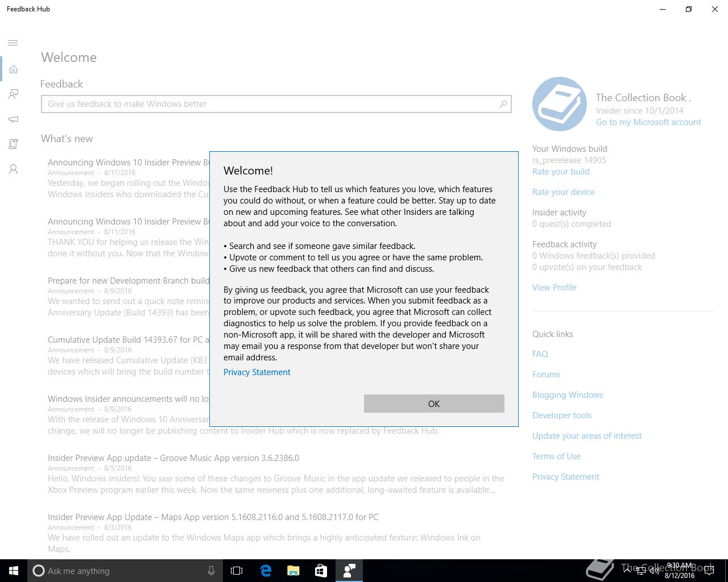Minimize the Feedback Hub window
Screen dimensions: 728x582
pos(663,9)
